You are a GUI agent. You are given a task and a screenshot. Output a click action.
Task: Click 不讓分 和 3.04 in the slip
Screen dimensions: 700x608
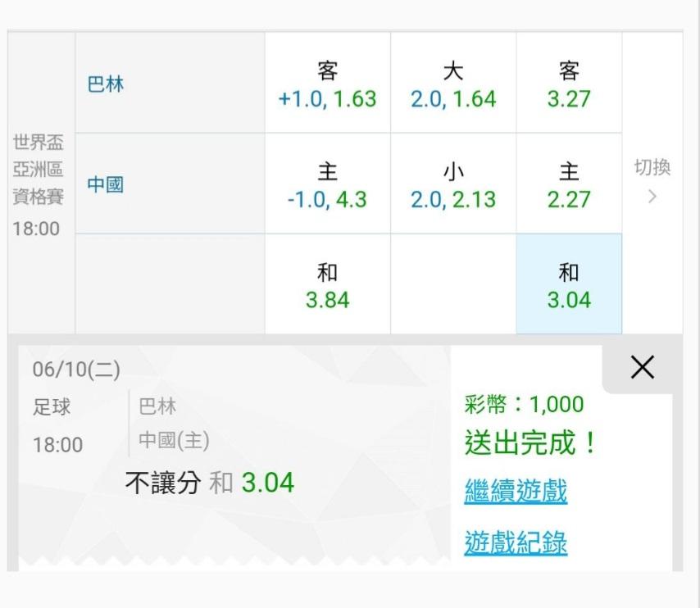210,483
